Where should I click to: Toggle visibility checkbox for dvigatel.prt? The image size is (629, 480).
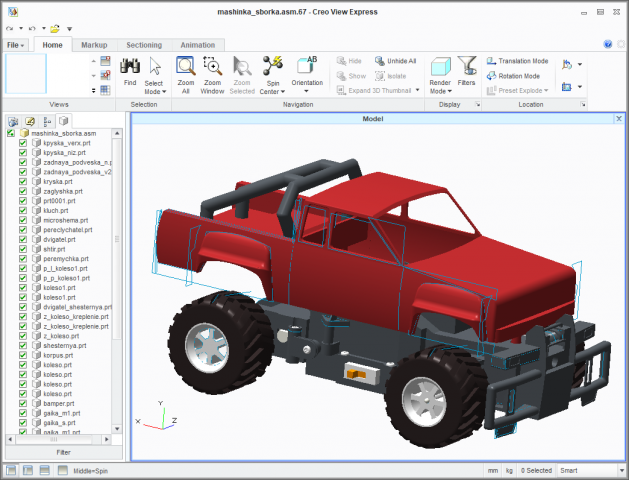pyautogui.click(x=23, y=239)
